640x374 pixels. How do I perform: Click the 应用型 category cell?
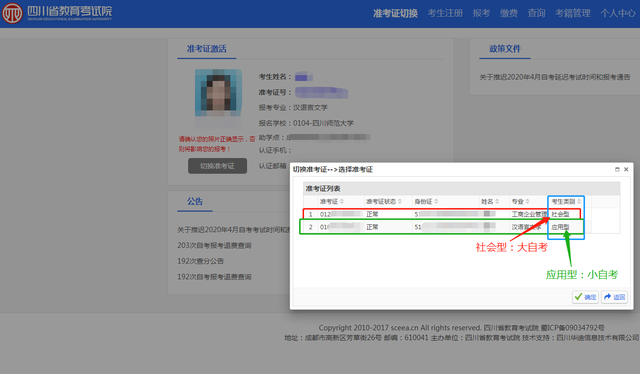pyautogui.click(x=560, y=227)
